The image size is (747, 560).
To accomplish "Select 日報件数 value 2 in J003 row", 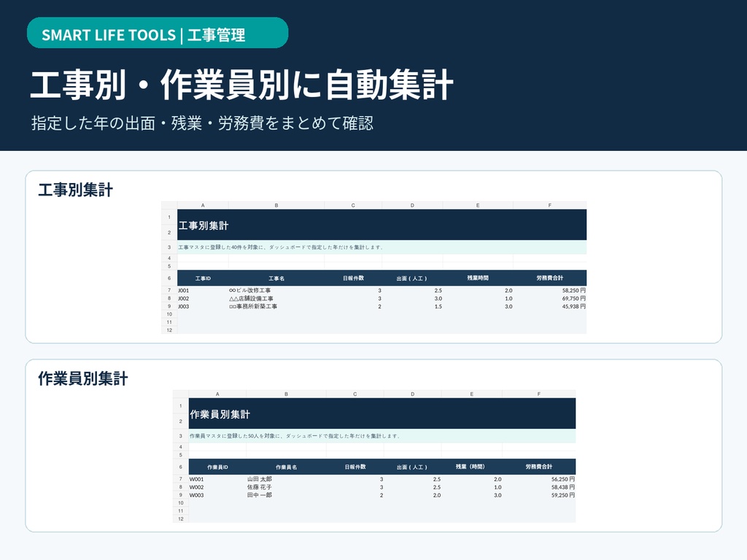I will (x=353, y=307).
